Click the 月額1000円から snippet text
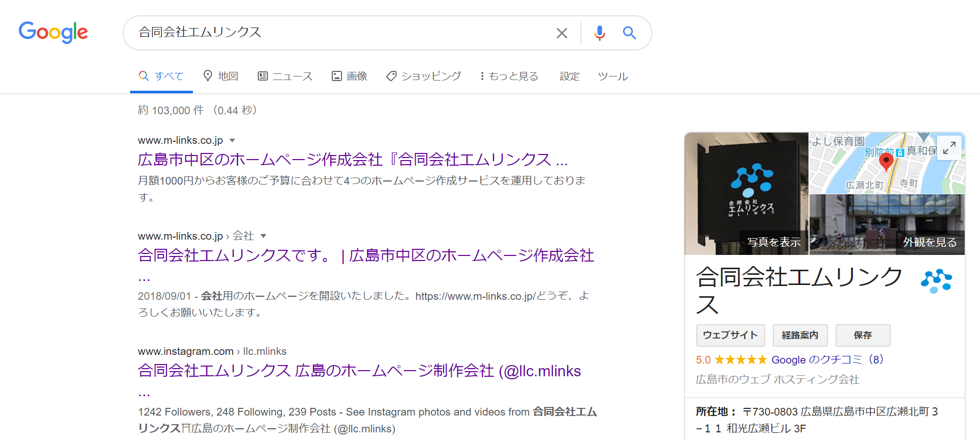 pyautogui.click(x=362, y=189)
